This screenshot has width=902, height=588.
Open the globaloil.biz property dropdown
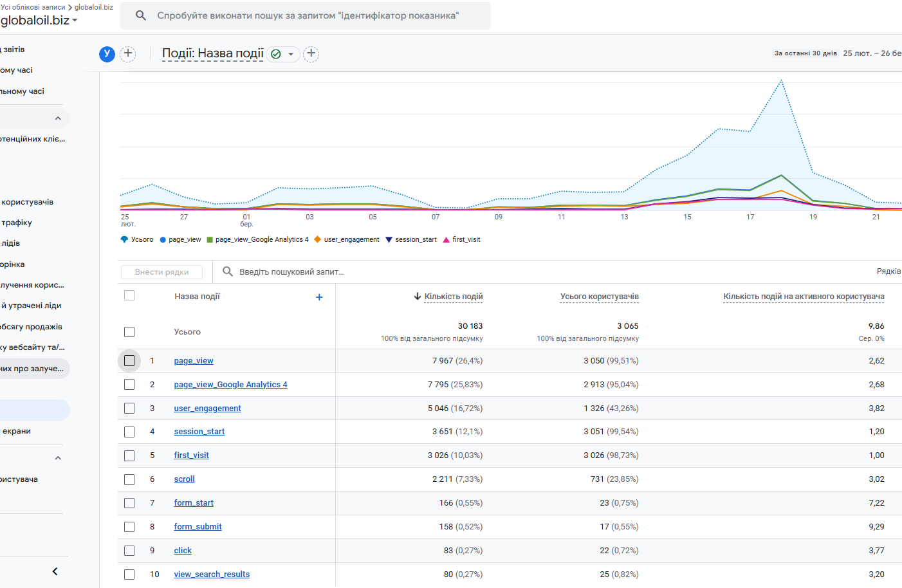tap(39, 20)
